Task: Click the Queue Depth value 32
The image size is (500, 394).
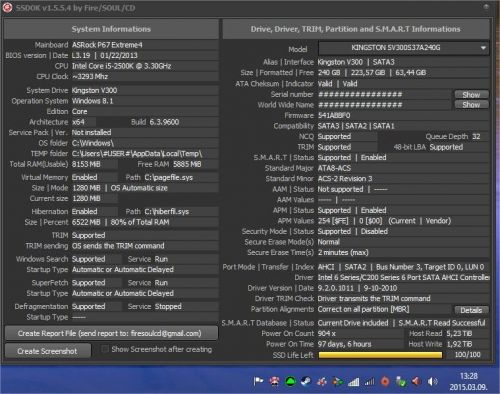Action: tap(476, 136)
